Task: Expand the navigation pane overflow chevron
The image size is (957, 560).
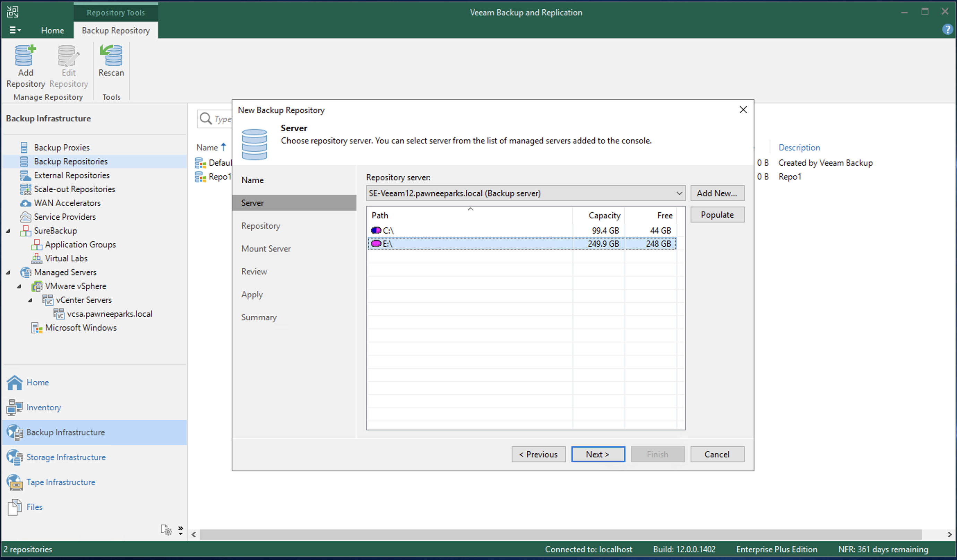Action: point(181,530)
